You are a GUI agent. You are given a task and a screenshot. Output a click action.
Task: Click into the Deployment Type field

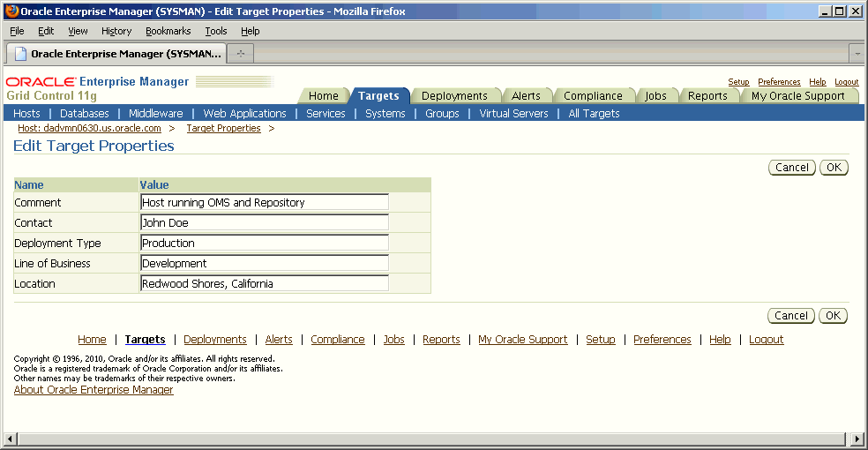pos(265,243)
